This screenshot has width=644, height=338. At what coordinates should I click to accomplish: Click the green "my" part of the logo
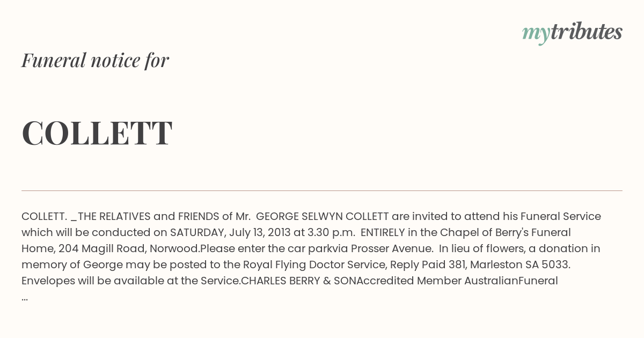pyautogui.click(x=536, y=33)
